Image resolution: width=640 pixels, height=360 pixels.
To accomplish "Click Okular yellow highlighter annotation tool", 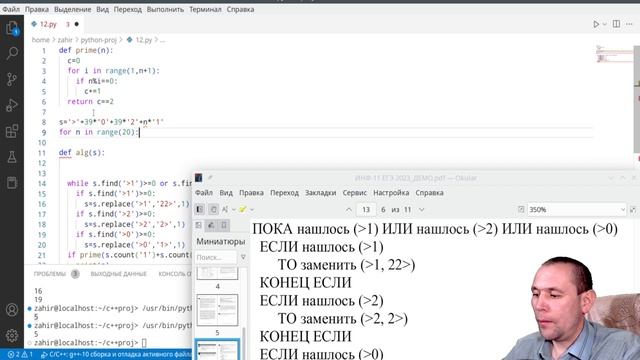I will click(x=243, y=209).
